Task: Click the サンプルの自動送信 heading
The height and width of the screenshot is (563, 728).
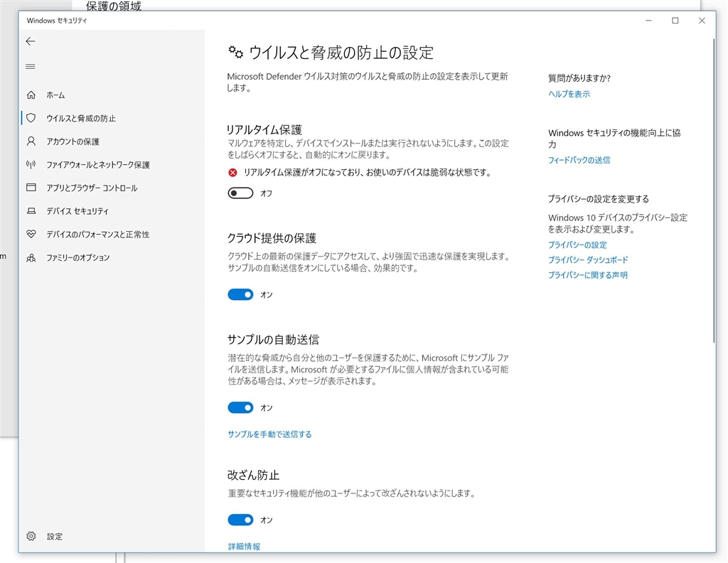Action: click(x=273, y=340)
